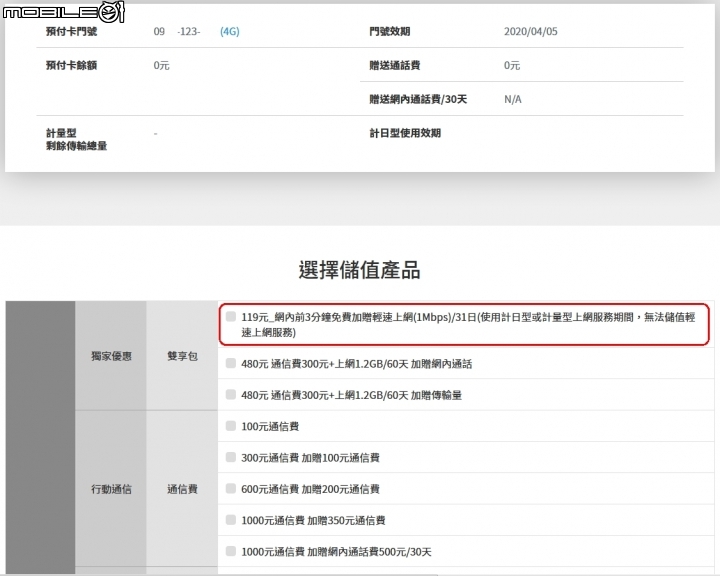Click the 贈送網內通話費/30天 label
Viewport: 720px width, 576px height.
coord(418,99)
